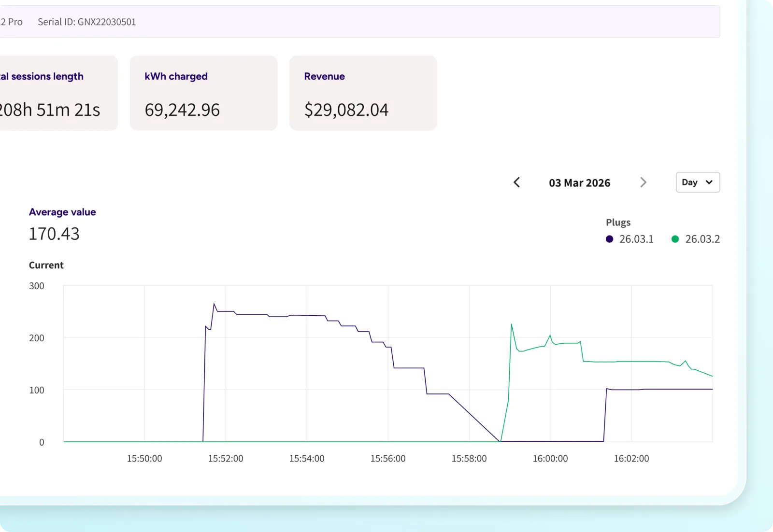Go to the previous day using left arrow
Screen dimensions: 773x532
point(516,182)
